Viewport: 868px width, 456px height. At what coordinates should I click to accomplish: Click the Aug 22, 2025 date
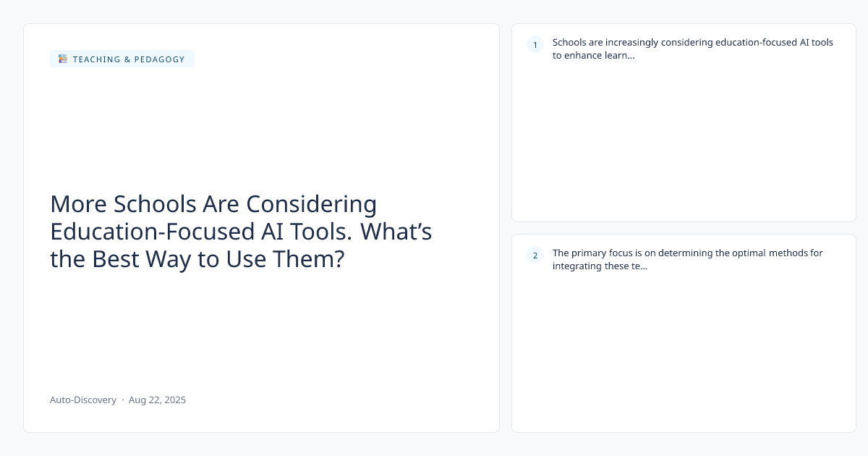(x=157, y=400)
